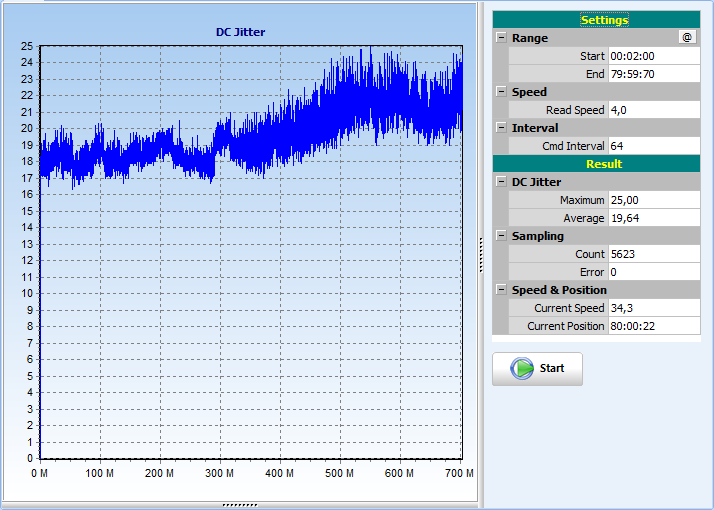The width and height of the screenshot is (714, 510).
Task: Edit the Range End value 79:59:70
Action: (x=654, y=74)
